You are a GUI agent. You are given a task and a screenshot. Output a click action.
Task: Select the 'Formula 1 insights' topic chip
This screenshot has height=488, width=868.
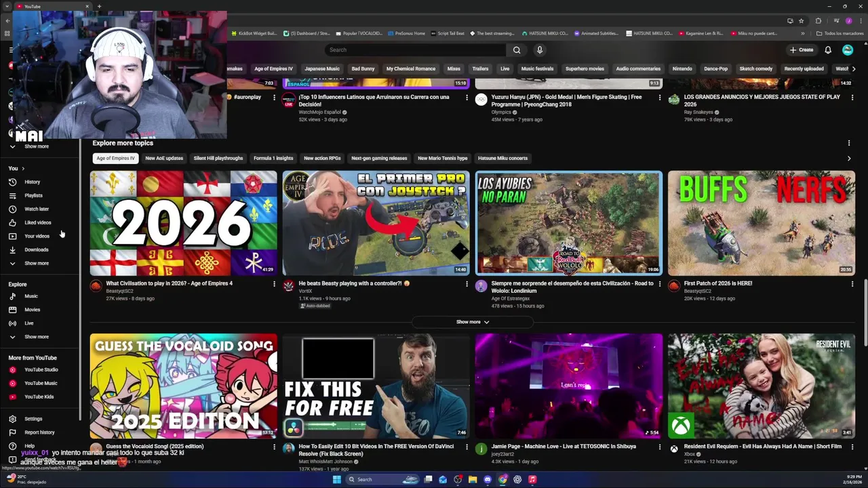tap(273, 158)
